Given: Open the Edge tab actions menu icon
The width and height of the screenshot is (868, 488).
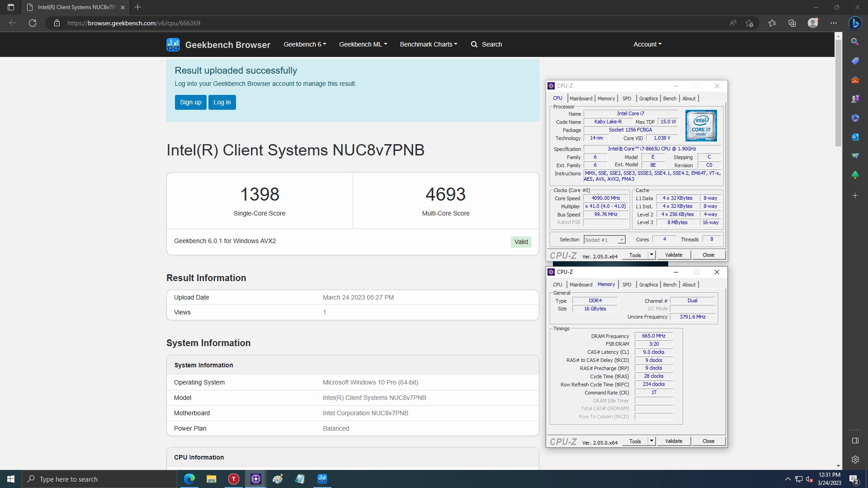Looking at the screenshot, I should (11, 7).
